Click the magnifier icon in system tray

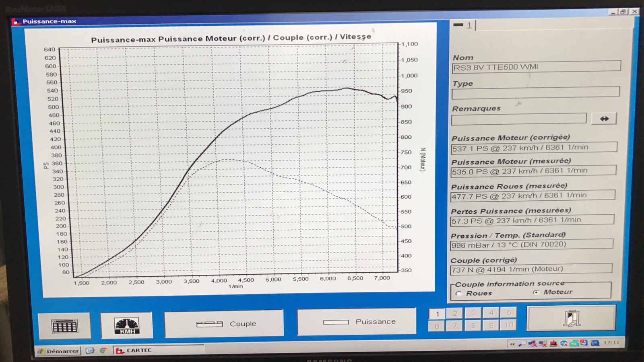click(522, 344)
